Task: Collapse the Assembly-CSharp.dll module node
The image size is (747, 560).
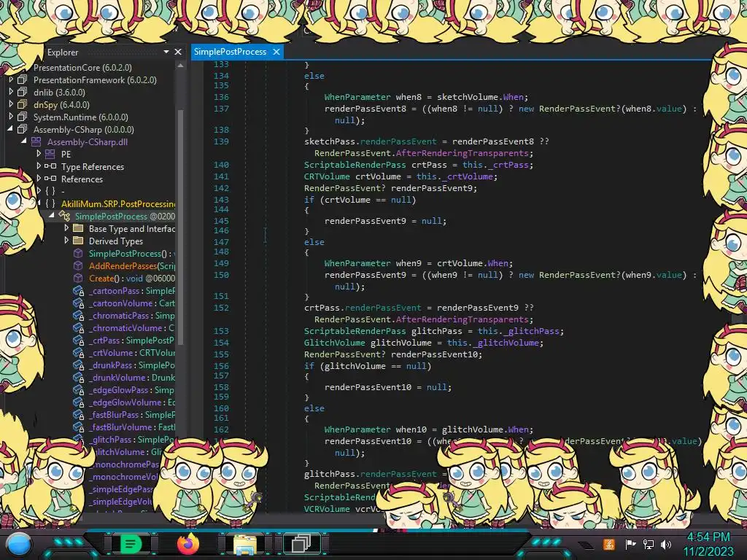Action: click(24, 141)
